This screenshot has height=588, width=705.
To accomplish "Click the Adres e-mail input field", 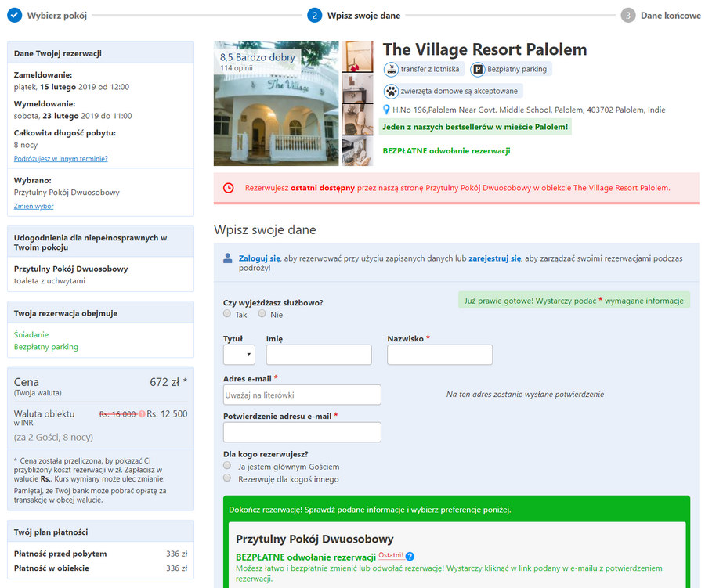I will (302, 395).
